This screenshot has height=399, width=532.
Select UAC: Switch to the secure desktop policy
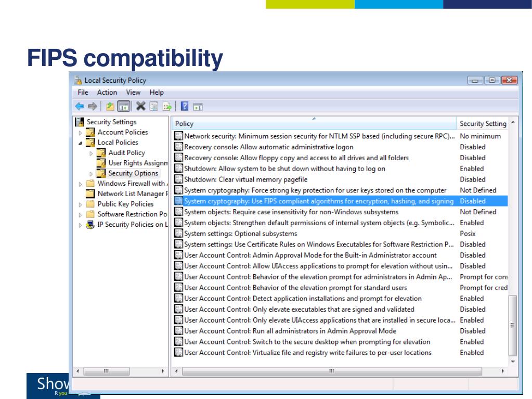341,342
